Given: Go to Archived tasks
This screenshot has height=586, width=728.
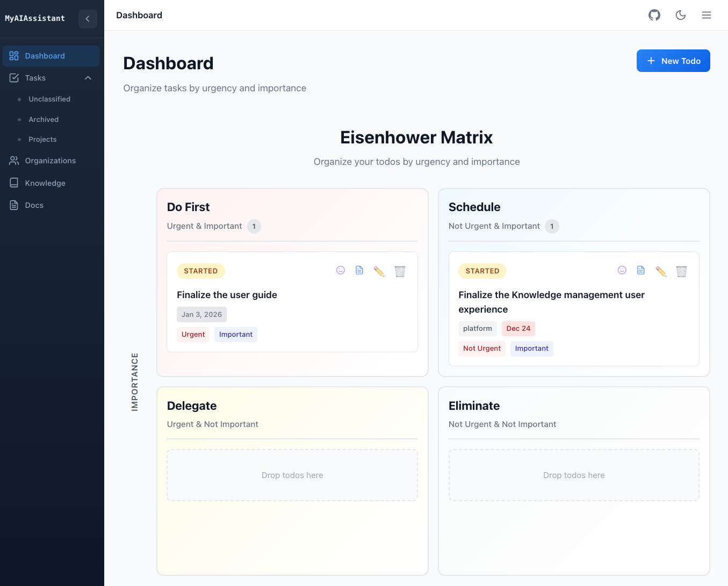Looking at the screenshot, I should [x=44, y=119].
